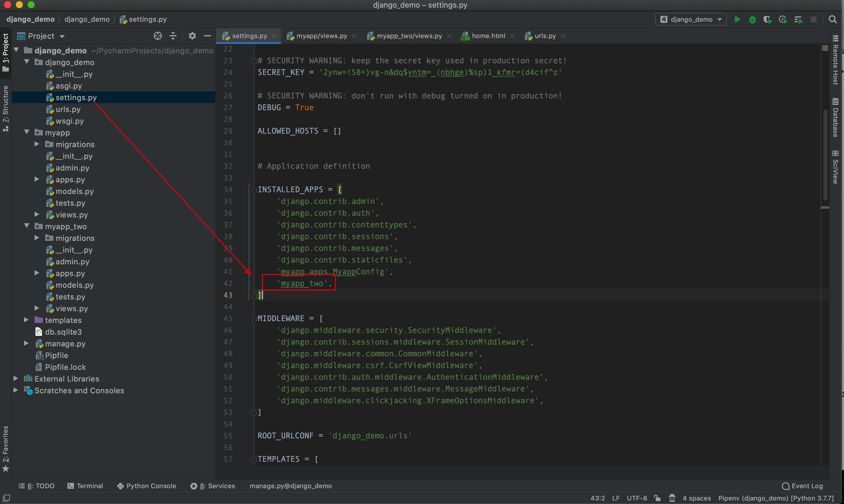Select db.sqlite3 file in tree
The image size is (844, 504).
pyautogui.click(x=63, y=332)
